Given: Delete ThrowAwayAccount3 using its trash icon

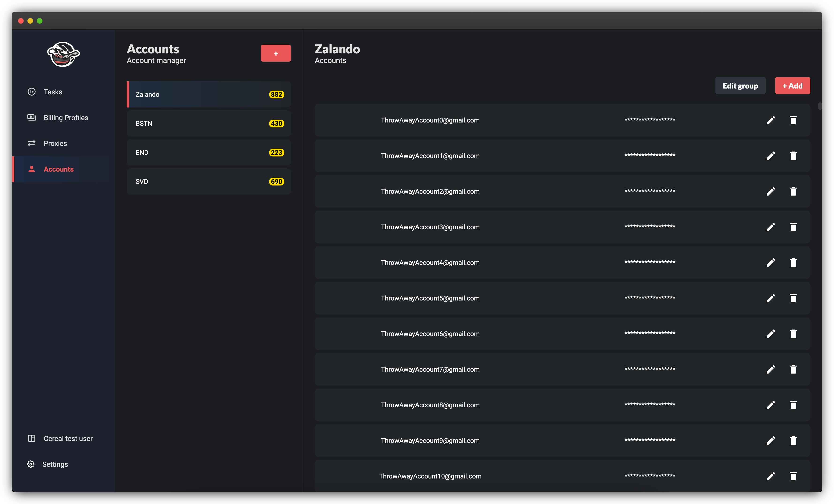Looking at the screenshot, I should 793,227.
